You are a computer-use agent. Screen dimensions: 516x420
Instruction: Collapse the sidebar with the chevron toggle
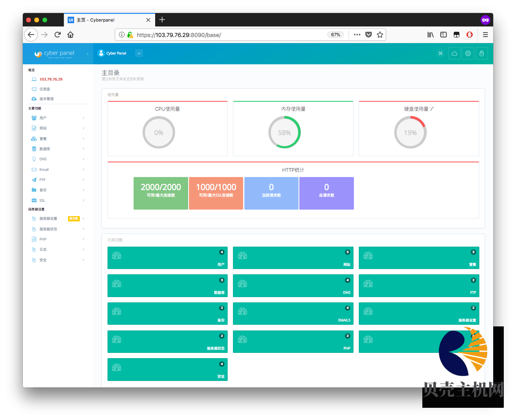[x=88, y=54]
